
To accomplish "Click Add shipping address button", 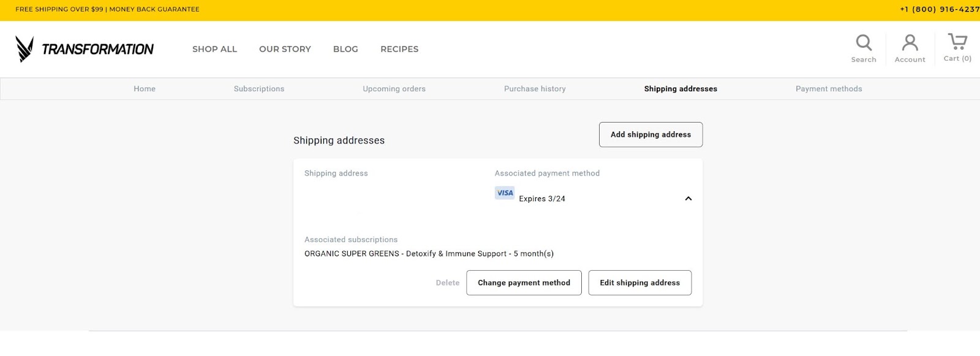I will [650, 135].
